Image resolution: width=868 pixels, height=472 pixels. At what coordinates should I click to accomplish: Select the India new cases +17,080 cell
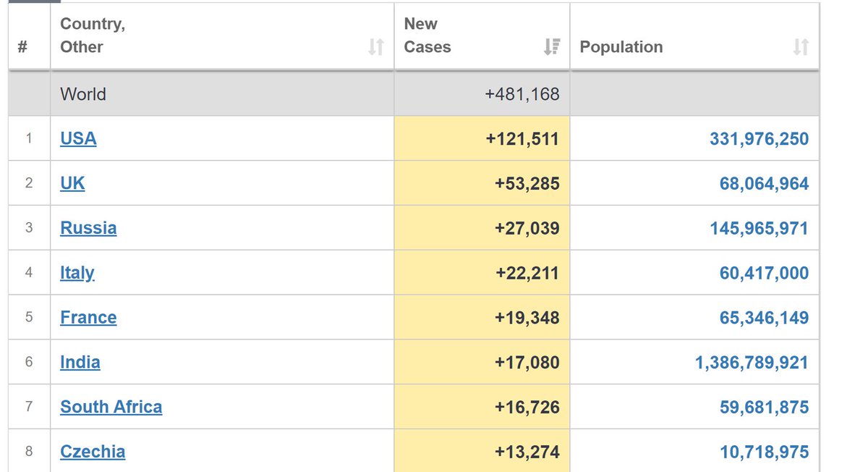482,362
